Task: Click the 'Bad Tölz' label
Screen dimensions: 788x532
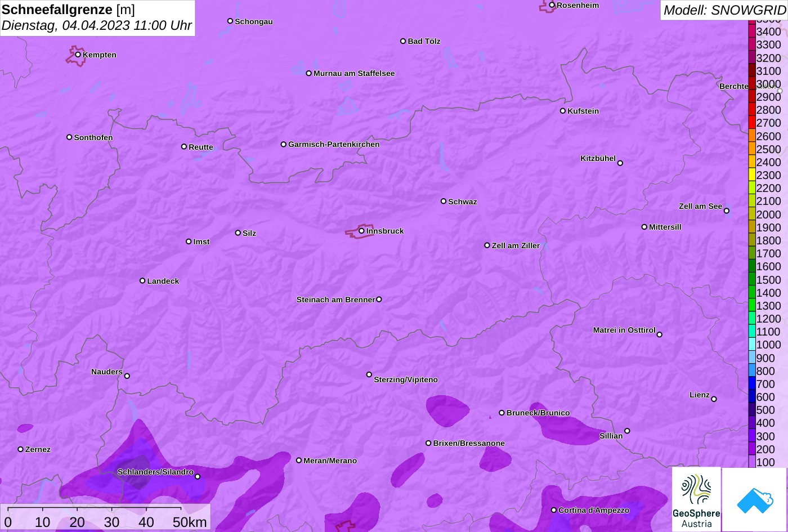Action: point(424,41)
